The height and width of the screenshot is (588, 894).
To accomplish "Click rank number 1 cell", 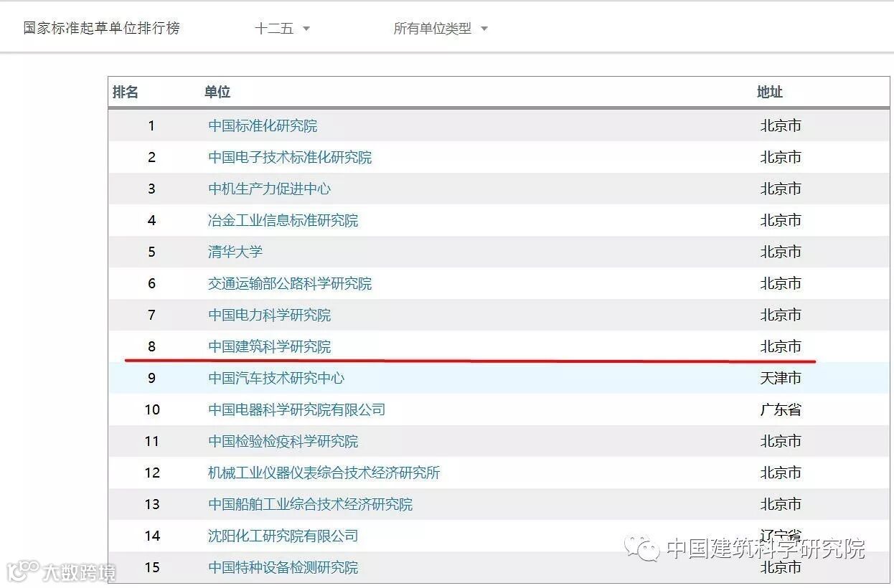I will point(151,125).
